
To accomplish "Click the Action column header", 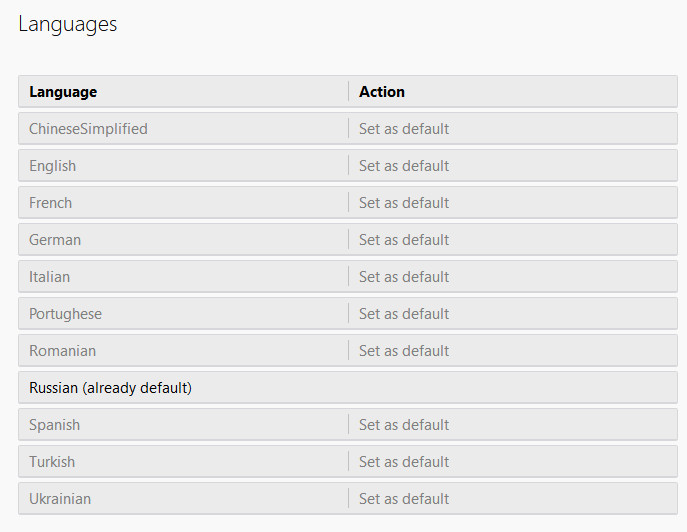I will [x=382, y=92].
